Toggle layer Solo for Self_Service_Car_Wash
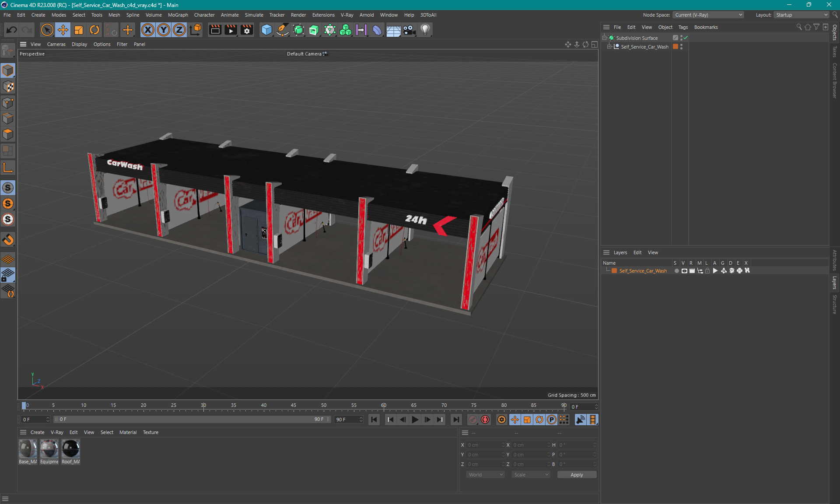The image size is (840, 504). (x=676, y=271)
